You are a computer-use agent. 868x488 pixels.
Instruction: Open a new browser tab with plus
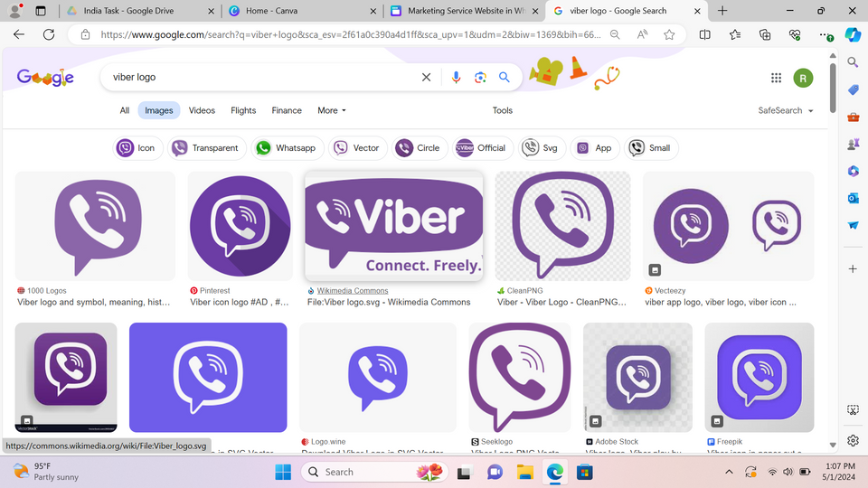722,11
